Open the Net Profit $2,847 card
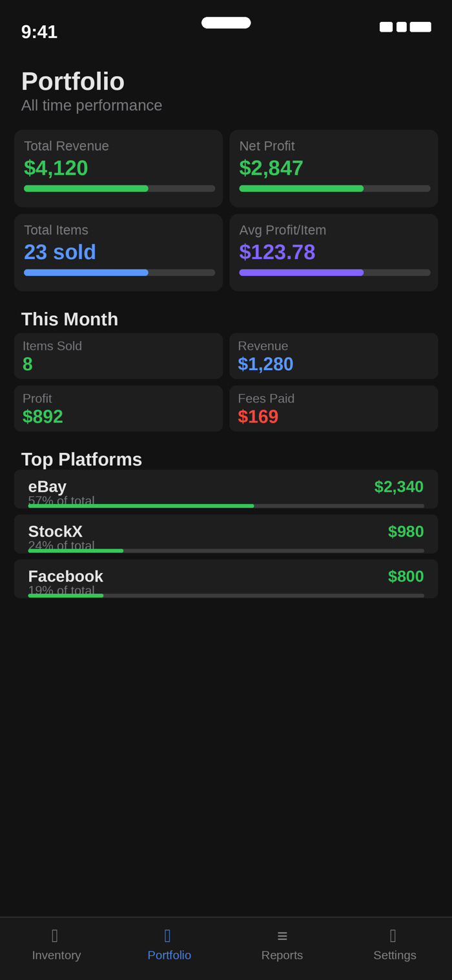452x980 pixels. point(334,168)
